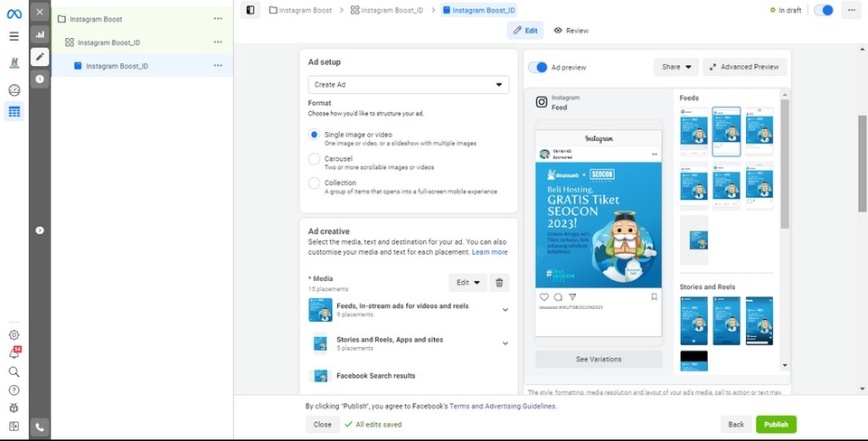This screenshot has width=868, height=441.
Task: Click the Back button
Action: (x=736, y=425)
